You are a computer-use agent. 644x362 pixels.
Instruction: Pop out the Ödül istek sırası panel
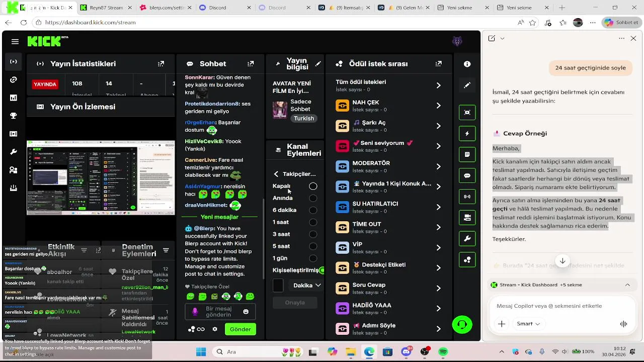[439, 64]
